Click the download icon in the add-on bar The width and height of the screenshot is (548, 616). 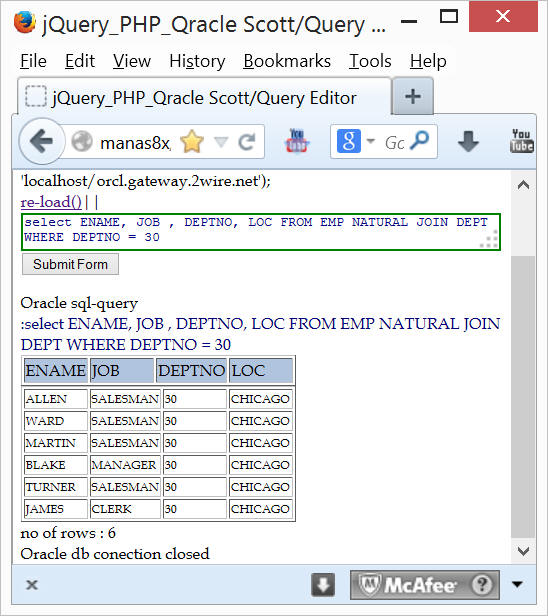coord(323,585)
